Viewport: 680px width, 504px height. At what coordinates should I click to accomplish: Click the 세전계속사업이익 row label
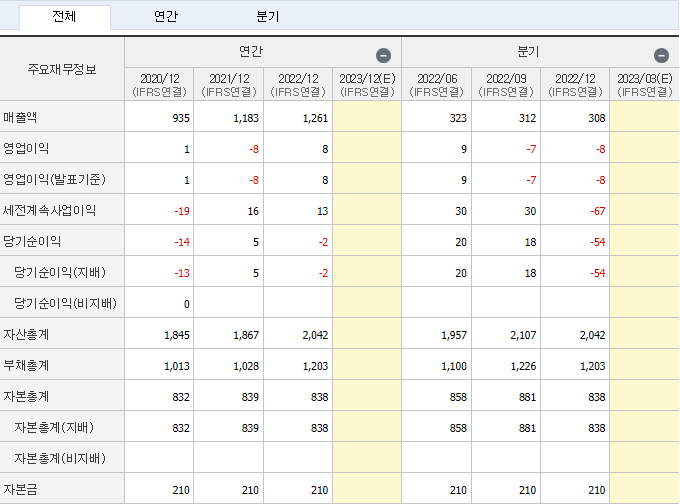click(x=49, y=211)
